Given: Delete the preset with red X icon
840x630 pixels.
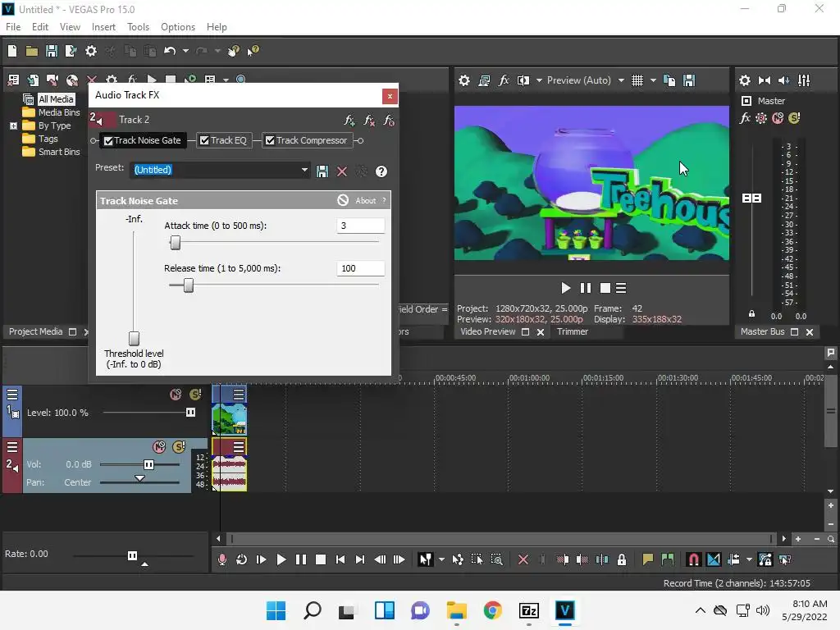Looking at the screenshot, I should [342, 171].
